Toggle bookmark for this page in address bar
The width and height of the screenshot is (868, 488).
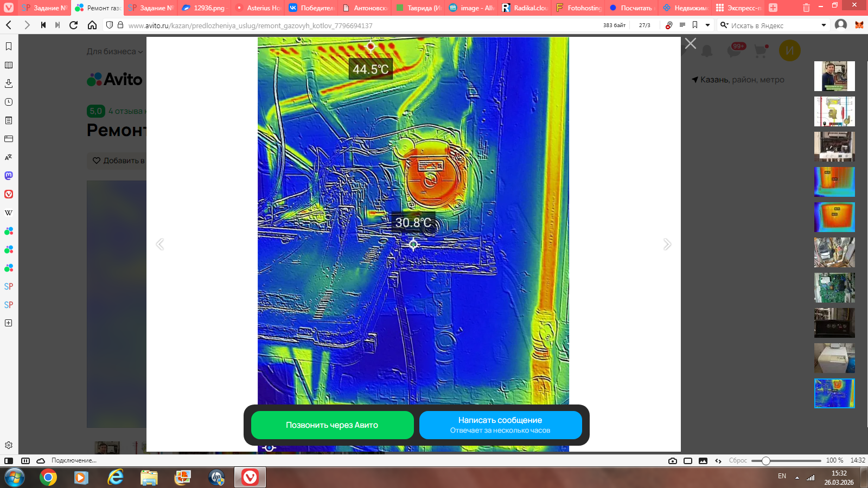click(695, 25)
